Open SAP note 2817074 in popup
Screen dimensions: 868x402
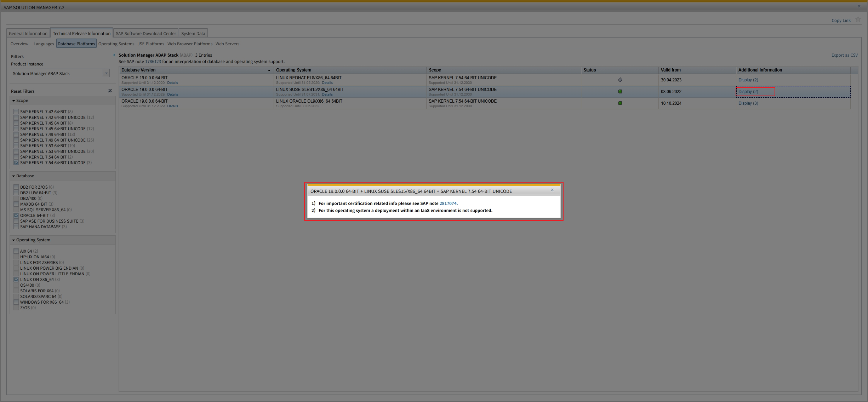[448, 203]
